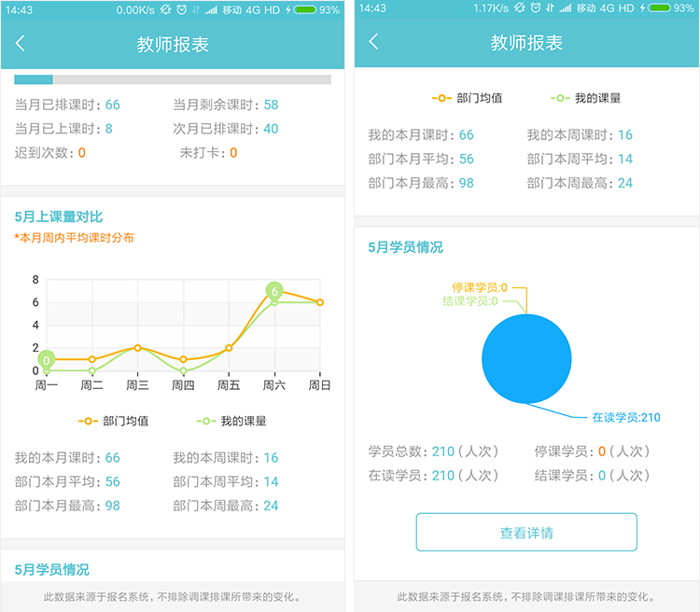Toggle the 我的课量 legend on the right screen
Viewport: 700px width, 612px height.
pos(586,98)
